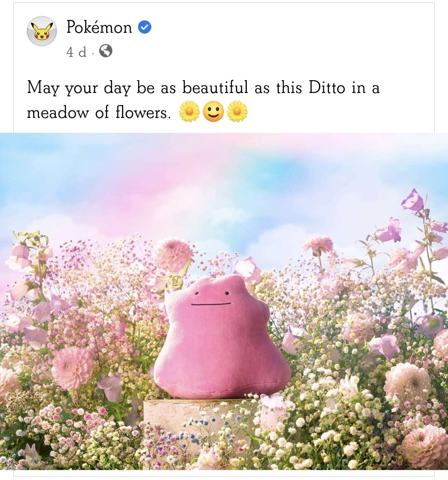This screenshot has width=448, height=480.
Task: Click the second sunflower emoji
Action: (237, 112)
